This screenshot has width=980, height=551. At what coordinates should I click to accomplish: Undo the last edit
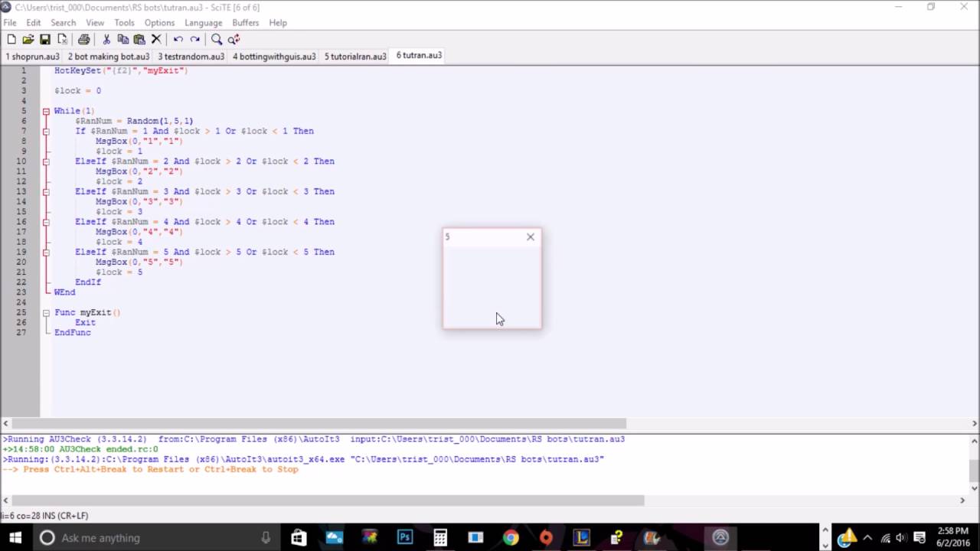click(x=178, y=39)
